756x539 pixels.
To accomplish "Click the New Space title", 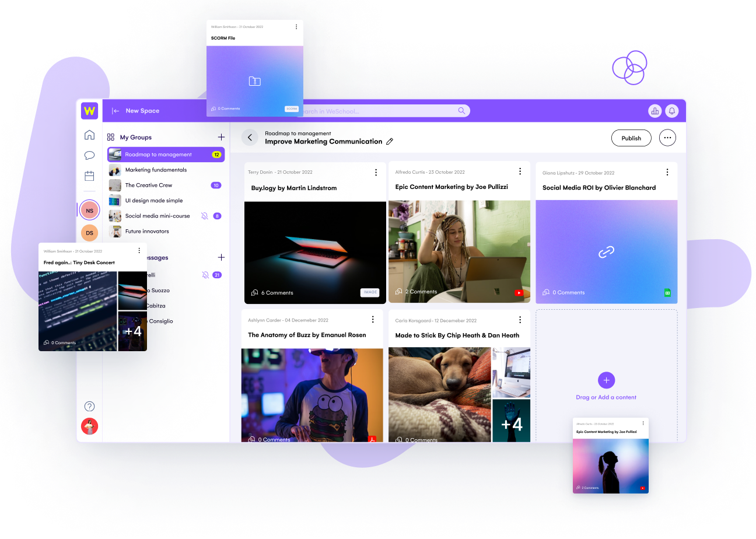I will (142, 111).
